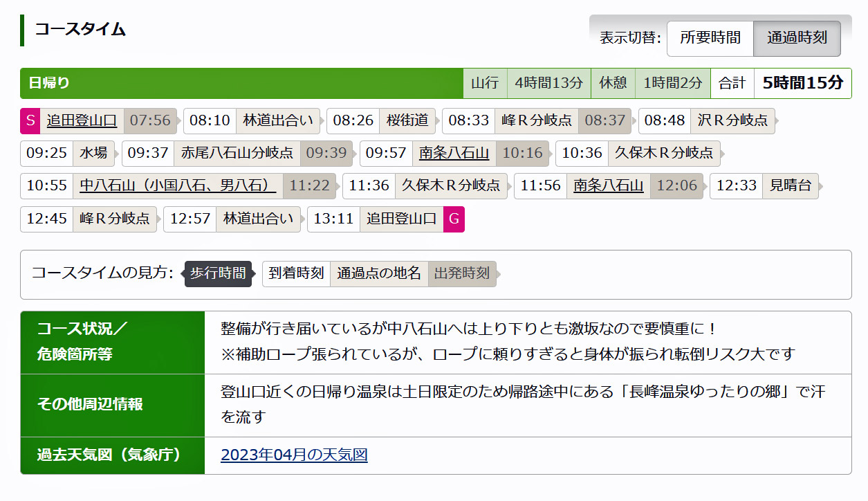Click the 日帰り green header bar
This screenshot has width=868, height=501.
click(242, 83)
